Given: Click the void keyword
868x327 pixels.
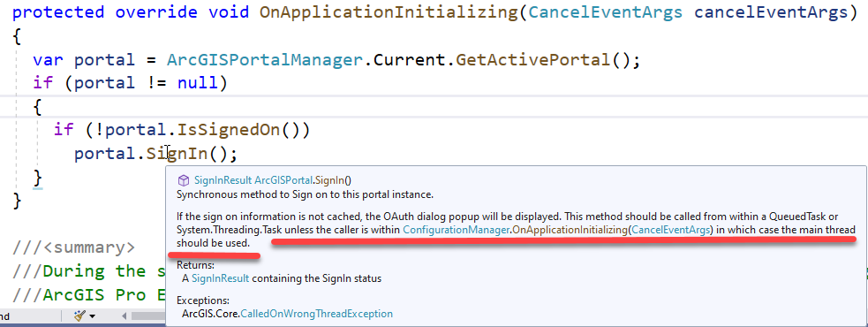Looking at the screenshot, I should [229, 12].
